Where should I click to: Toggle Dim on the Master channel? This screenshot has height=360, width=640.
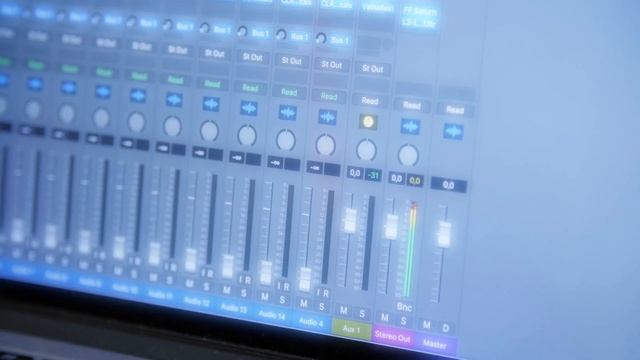(x=446, y=328)
